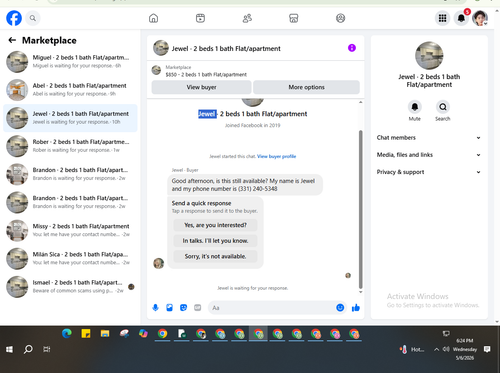Click the emoji smiley in message box

(340, 308)
